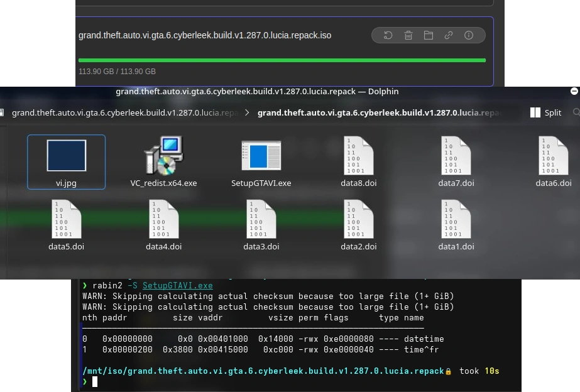Select the VC_redist.x64.exe installer icon

pyautogui.click(x=163, y=156)
